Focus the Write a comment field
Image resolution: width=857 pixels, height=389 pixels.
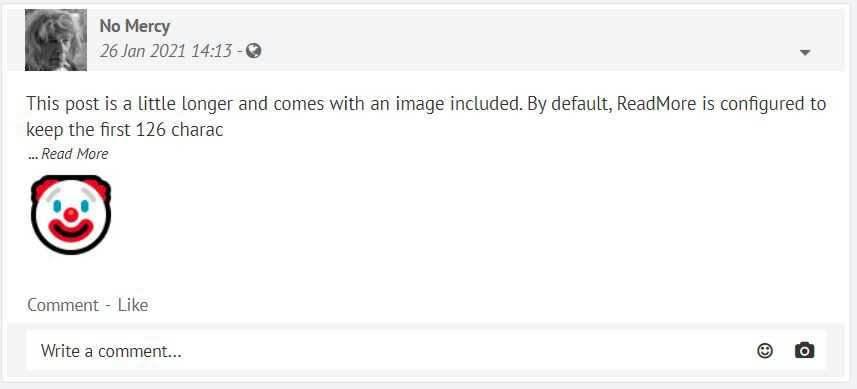(426, 350)
